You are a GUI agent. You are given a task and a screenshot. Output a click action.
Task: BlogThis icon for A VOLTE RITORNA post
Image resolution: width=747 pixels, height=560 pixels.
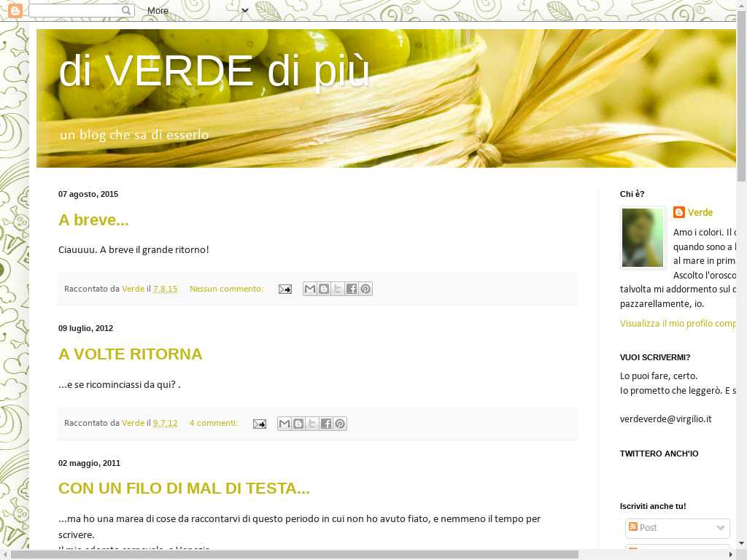[298, 424]
